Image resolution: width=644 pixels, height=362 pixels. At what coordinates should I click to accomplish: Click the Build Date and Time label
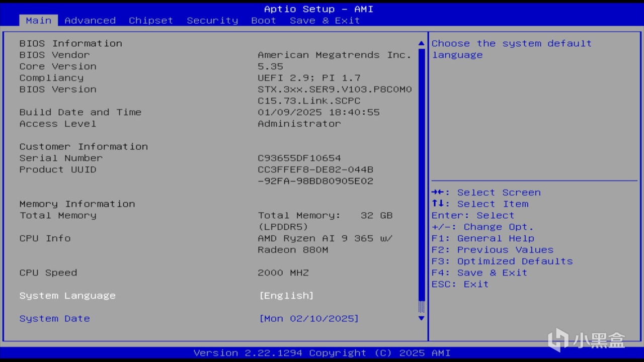point(80,112)
